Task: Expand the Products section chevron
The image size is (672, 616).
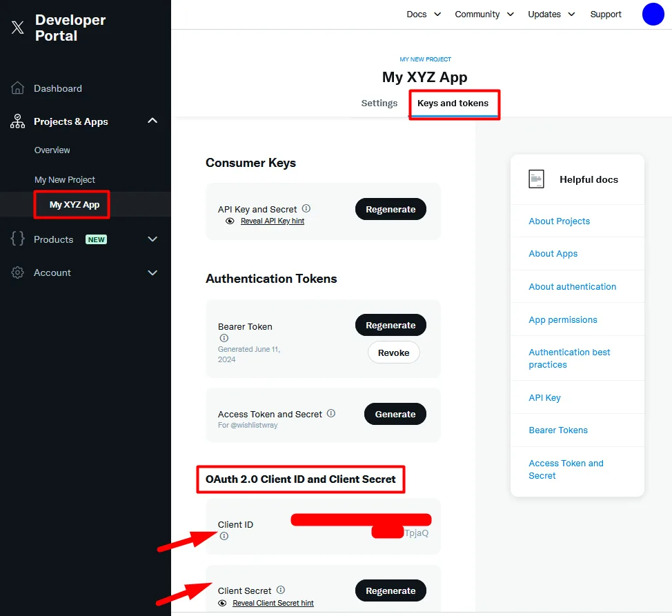Action: (152, 239)
